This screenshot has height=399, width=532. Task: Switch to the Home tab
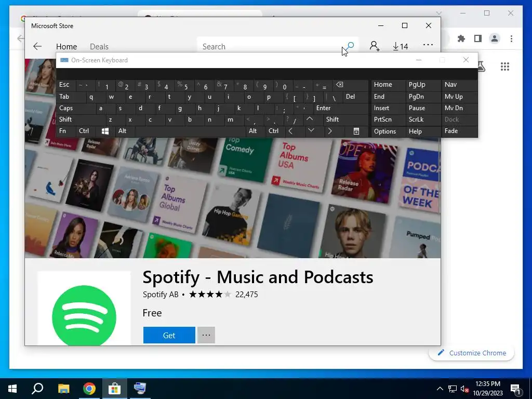[66, 46]
